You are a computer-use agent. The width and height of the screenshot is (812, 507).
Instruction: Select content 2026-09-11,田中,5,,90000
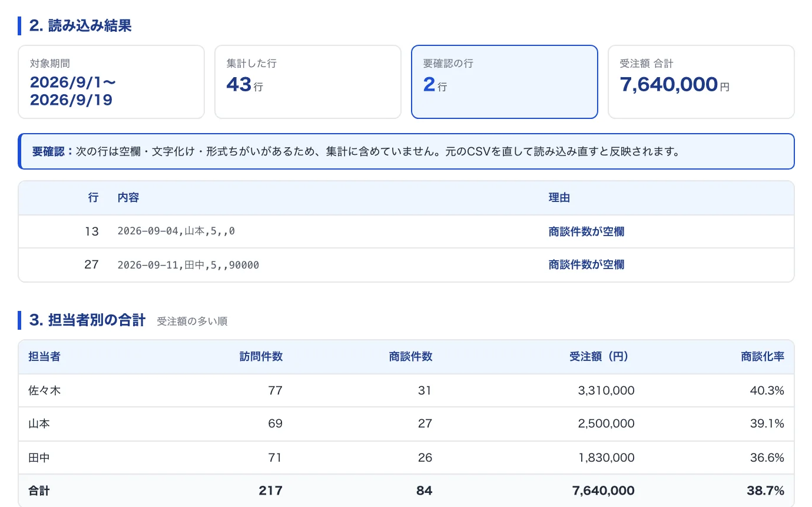tap(188, 265)
